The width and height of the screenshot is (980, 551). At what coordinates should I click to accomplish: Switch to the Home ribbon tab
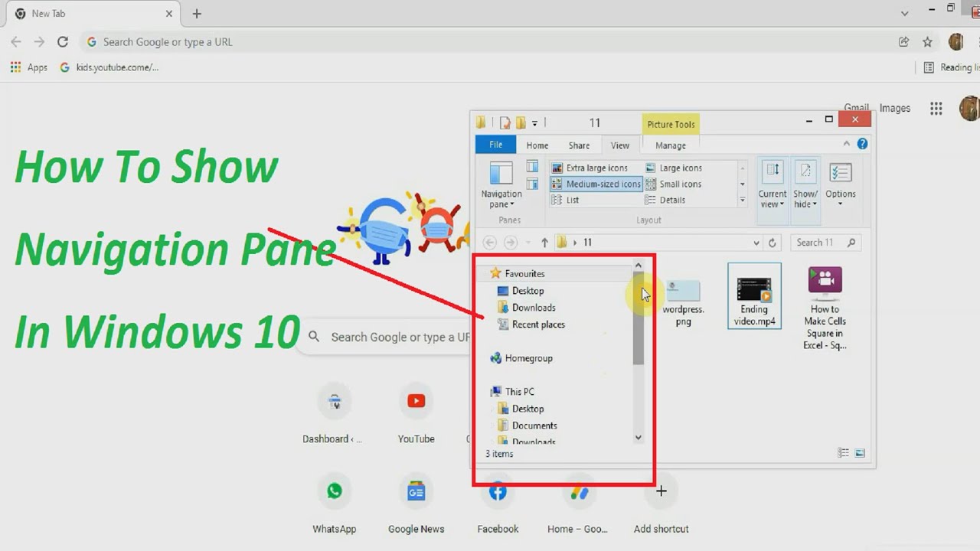tap(537, 145)
